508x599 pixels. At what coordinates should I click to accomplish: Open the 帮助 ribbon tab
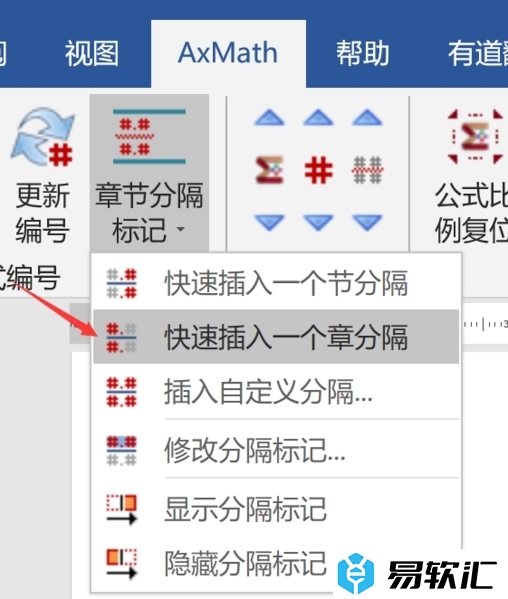click(x=363, y=53)
